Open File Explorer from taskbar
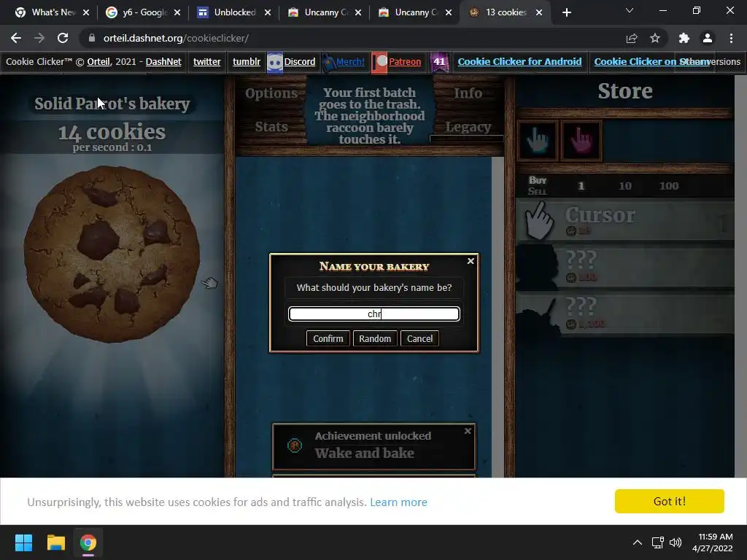Viewport: 747px width, 560px height. (x=55, y=542)
